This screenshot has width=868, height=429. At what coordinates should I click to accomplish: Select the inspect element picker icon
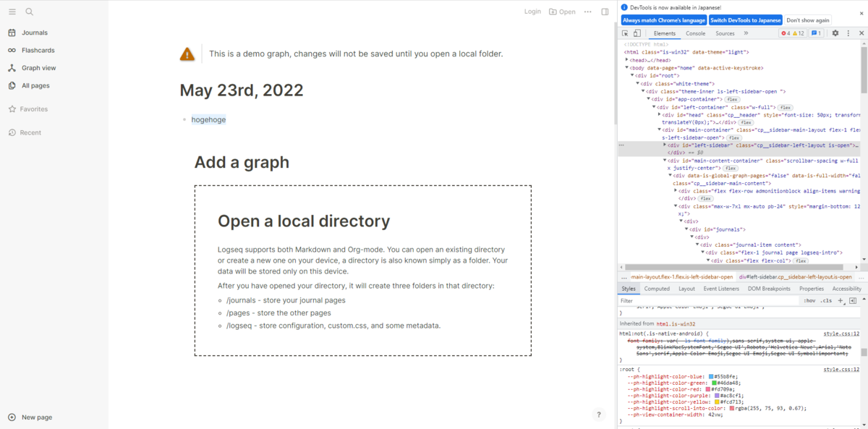[x=625, y=33]
